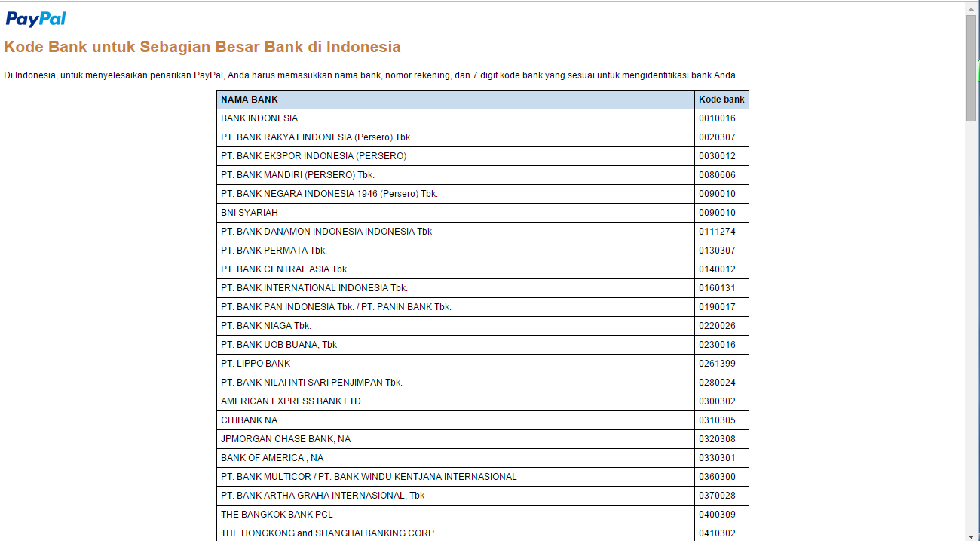This screenshot has height=541, width=980.
Task: Click AMERICAN EXPRESS BANK LTD.
Action: pyautogui.click(x=292, y=401)
